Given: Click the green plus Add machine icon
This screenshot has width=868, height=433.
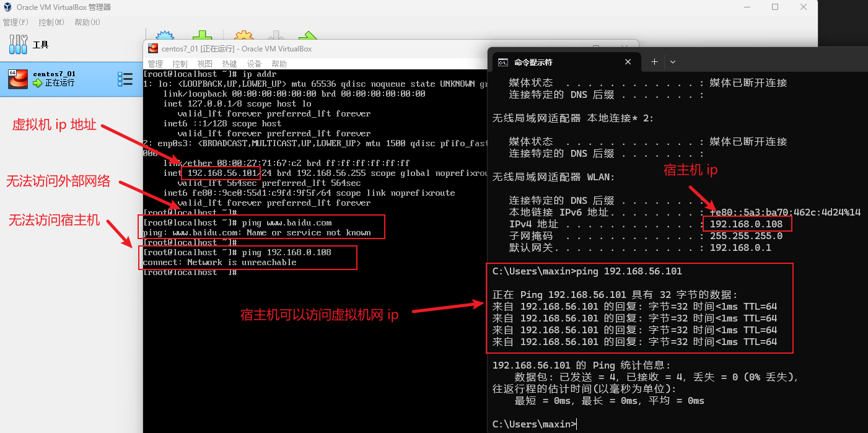Looking at the screenshot, I should (202, 37).
